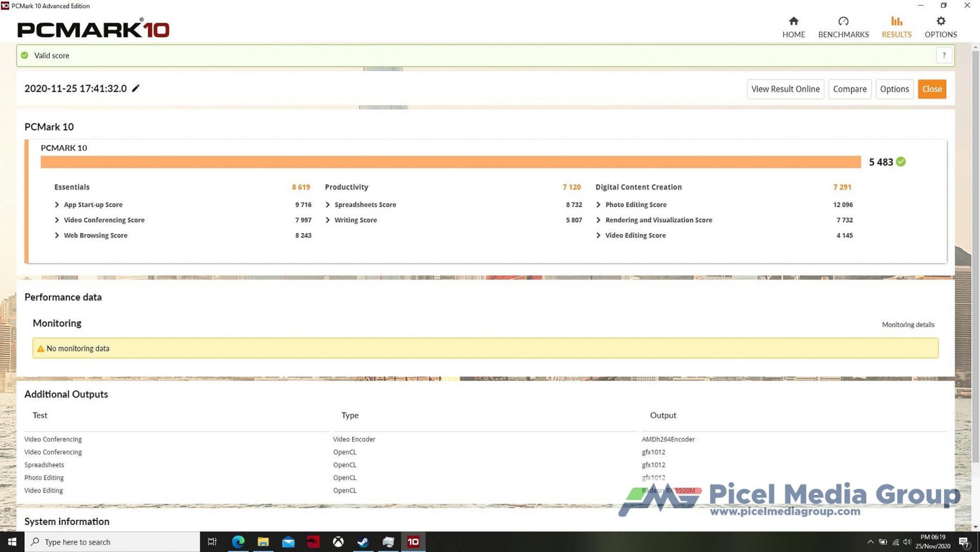The image size is (980, 552).
Task: Expand the Video Editing Score row
Action: [x=598, y=235]
